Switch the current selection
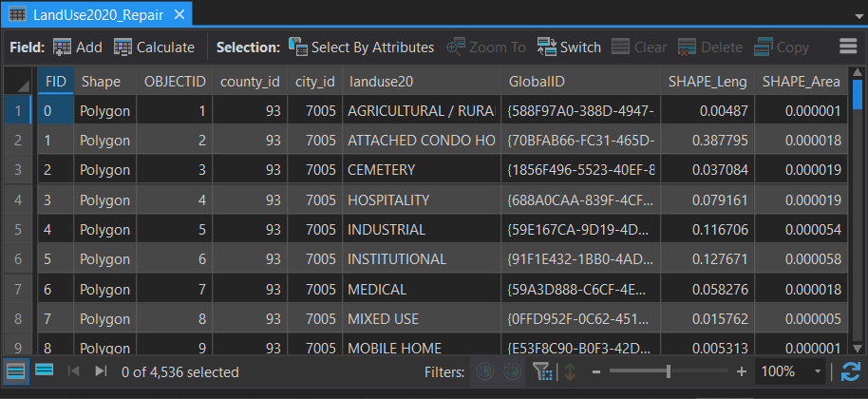 (x=569, y=47)
